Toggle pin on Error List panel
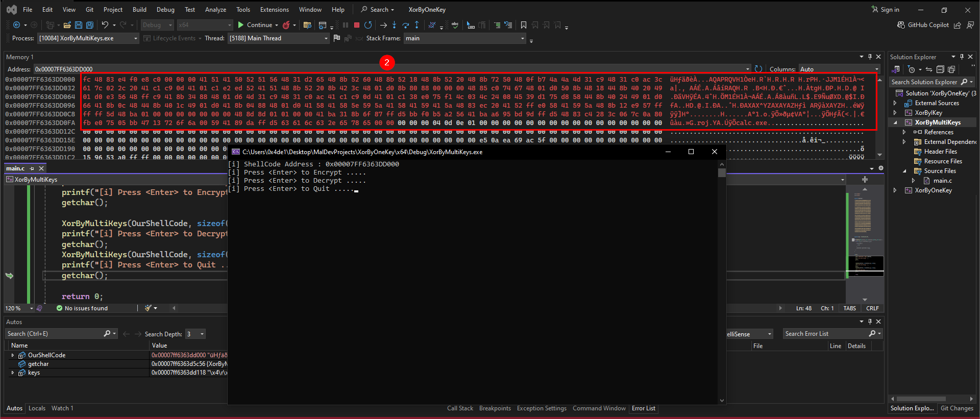This screenshot has width=980, height=419. click(x=870, y=322)
